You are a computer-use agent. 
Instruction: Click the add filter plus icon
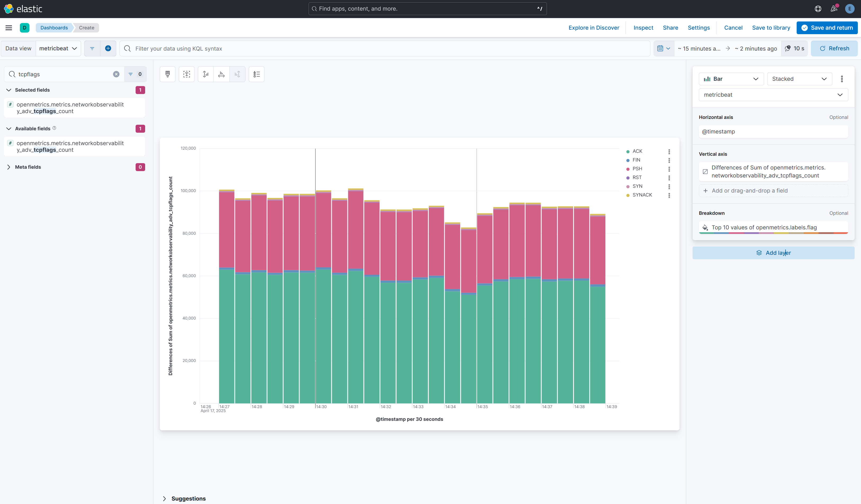point(108,48)
